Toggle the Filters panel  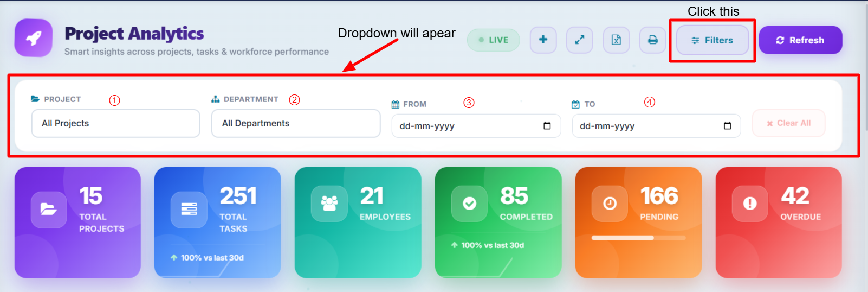point(712,40)
